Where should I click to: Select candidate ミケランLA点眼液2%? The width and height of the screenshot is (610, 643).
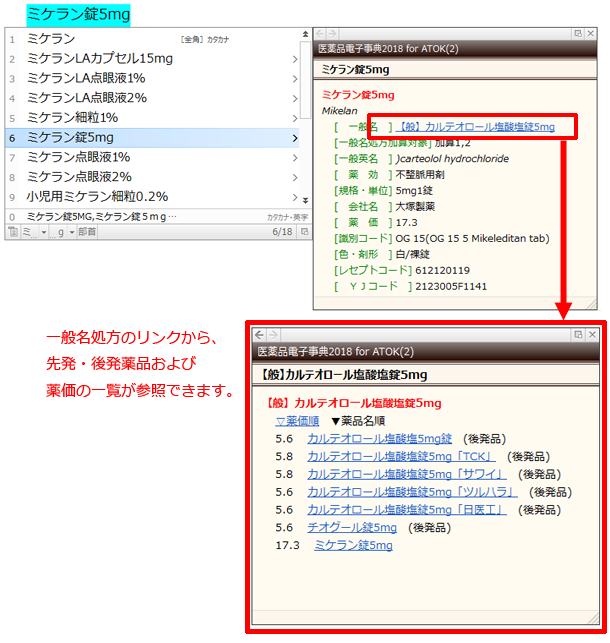(x=152, y=98)
